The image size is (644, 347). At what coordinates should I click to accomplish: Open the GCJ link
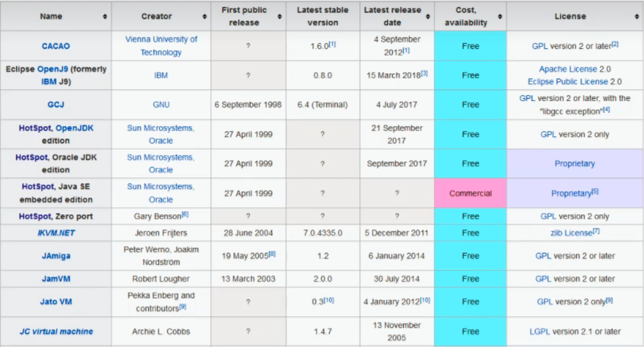pos(56,105)
